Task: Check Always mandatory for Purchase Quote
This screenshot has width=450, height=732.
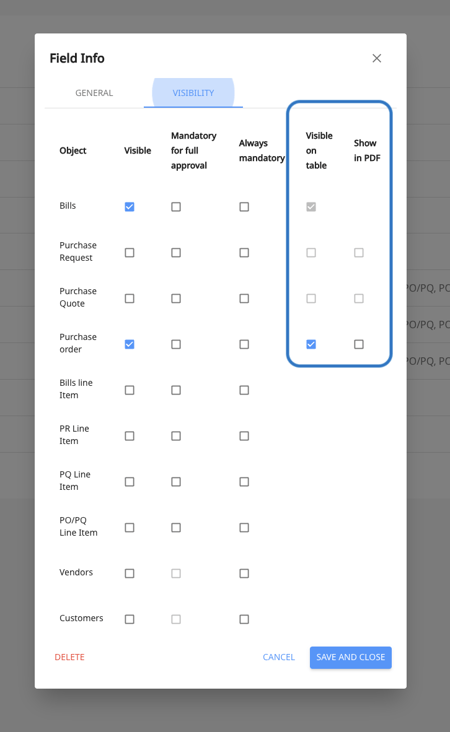Action: pos(244,298)
